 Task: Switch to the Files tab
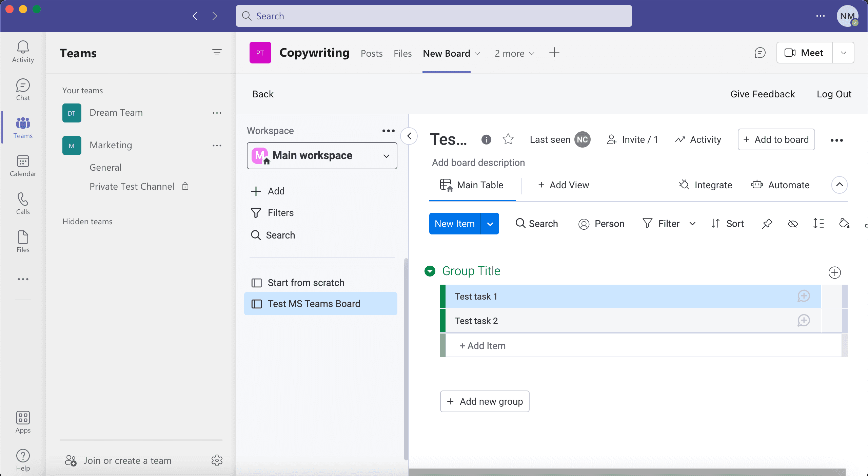pyautogui.click(x=402, y=54)
